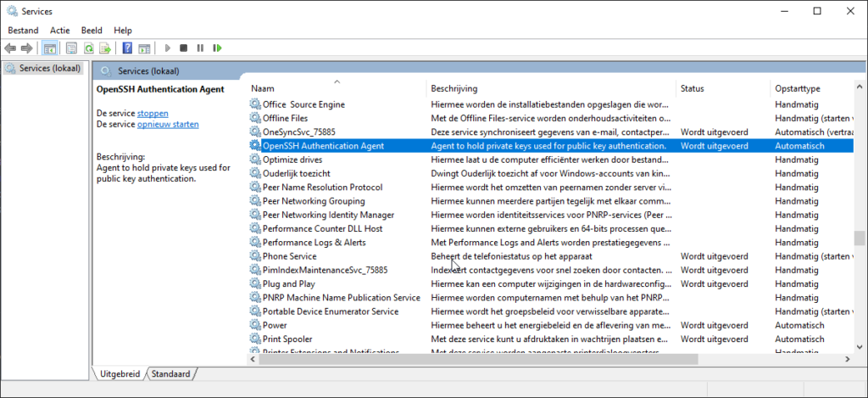Toggle the Show/Hide Console Tree icon
868x398 pixels.
[x=50, y=48]
